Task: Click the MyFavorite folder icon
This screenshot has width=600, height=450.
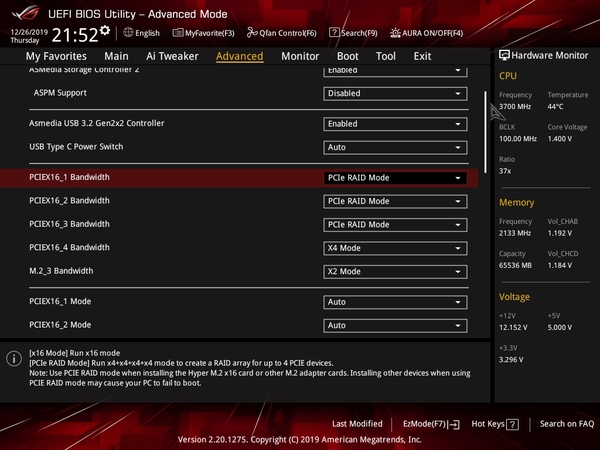Action: [178, 33]
